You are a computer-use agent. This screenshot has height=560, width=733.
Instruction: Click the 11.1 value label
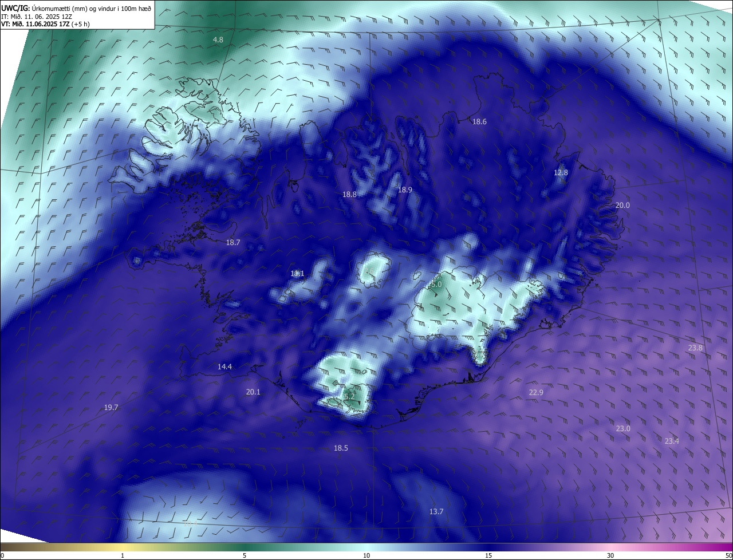pyautogui.click(x=297, y=274)
